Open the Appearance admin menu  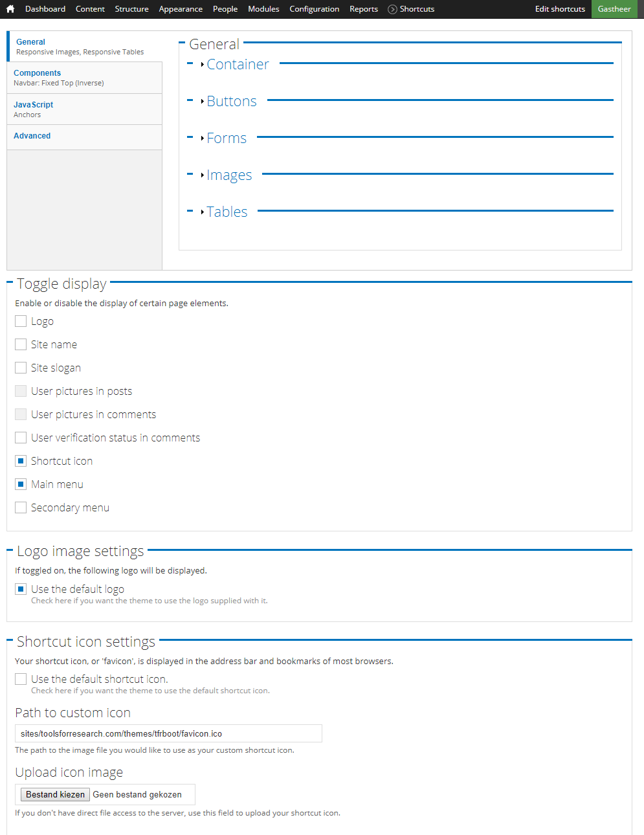click(181, 9)
